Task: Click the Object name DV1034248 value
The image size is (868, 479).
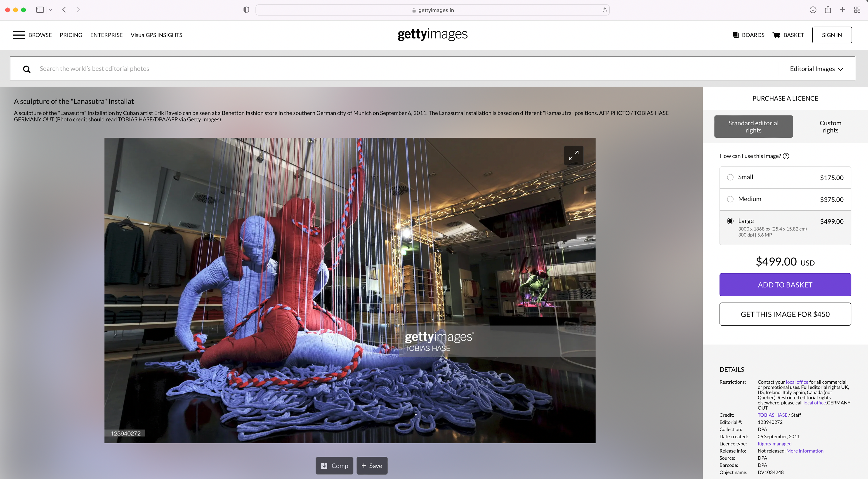Action: click(x=771, y=472)
